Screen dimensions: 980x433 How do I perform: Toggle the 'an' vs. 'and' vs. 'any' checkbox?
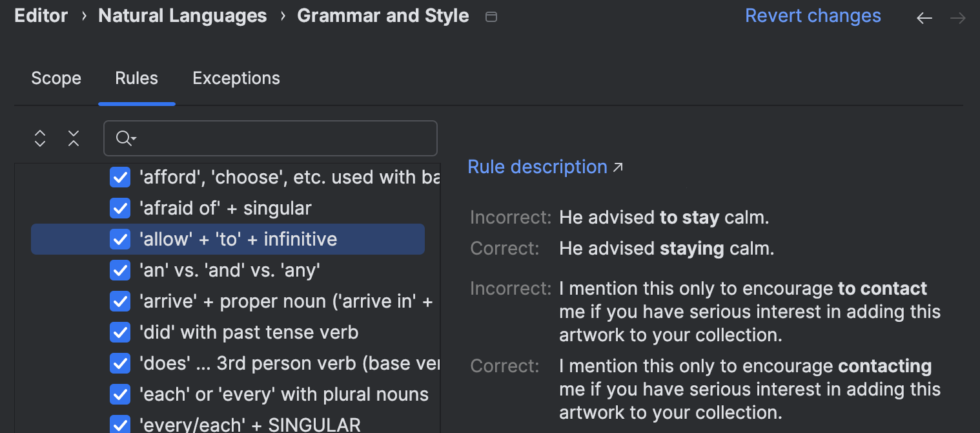coord(120,270)
